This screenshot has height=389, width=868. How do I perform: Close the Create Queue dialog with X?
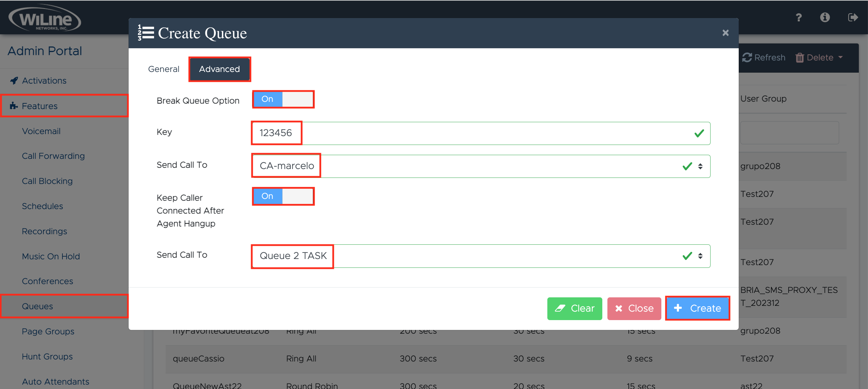tap(725, 33)
